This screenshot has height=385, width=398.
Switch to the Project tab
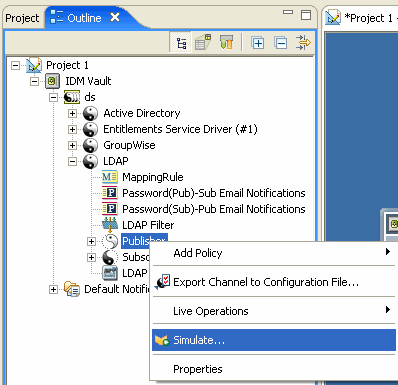[x=22, y=18]
